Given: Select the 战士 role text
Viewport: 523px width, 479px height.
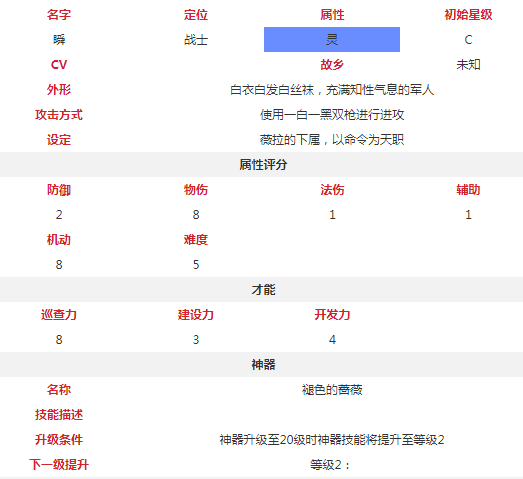Looking at the screenshot, I should tap(196, 40).
